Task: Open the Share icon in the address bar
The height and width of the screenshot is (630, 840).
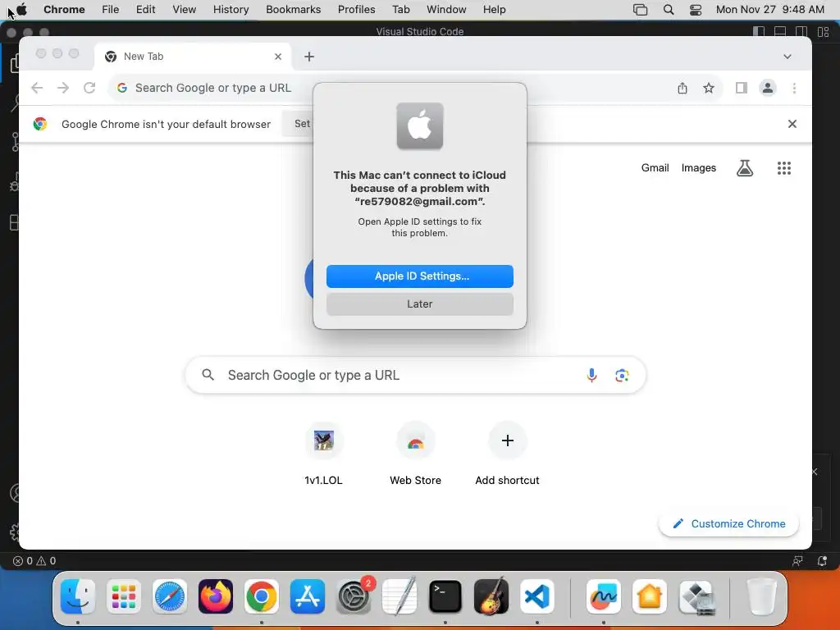Action: coord(682,88)
